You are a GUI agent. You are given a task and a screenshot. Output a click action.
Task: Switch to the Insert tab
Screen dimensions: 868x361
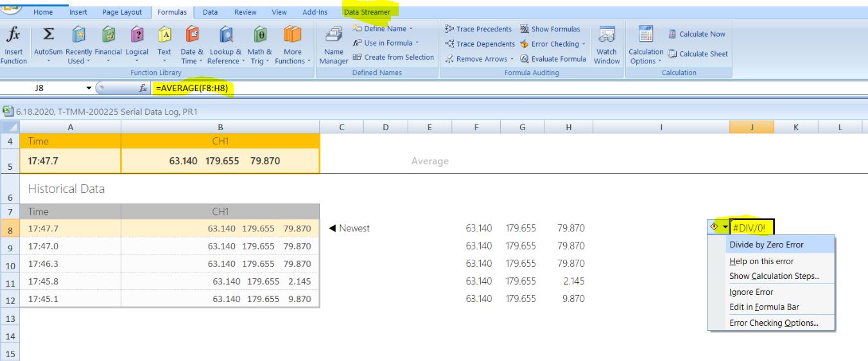click(x=78, y=12)
